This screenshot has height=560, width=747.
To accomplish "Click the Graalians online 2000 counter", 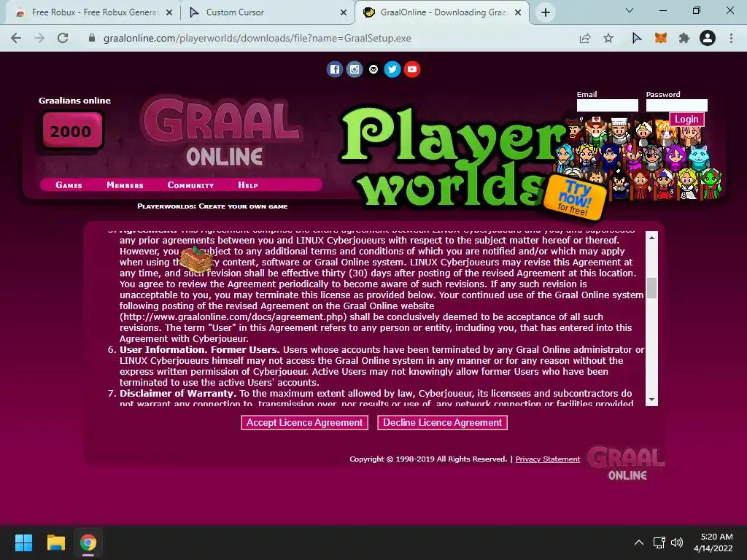I will tap(71, 131).
